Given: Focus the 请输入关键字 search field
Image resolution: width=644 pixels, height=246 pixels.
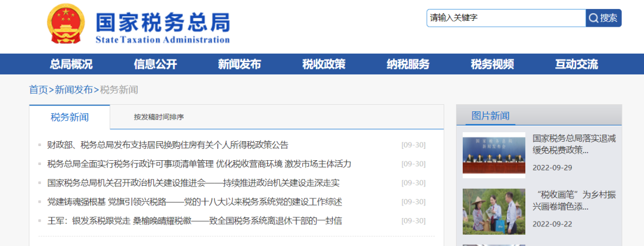Looking at the screenshot, I should click(506, 18).
